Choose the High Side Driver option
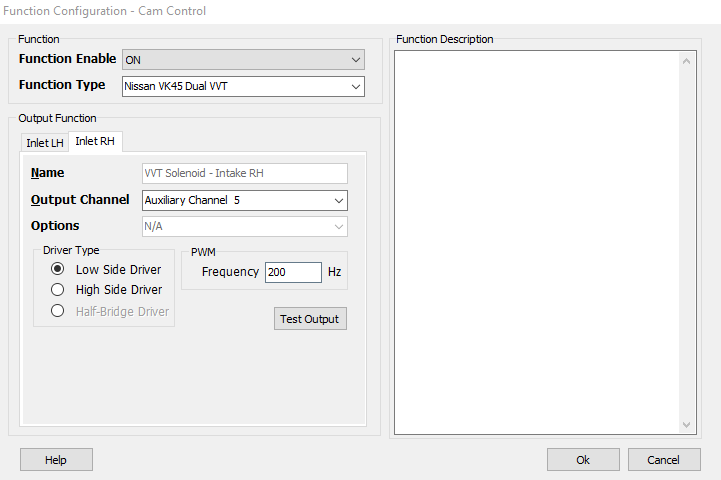 point(58,290)
